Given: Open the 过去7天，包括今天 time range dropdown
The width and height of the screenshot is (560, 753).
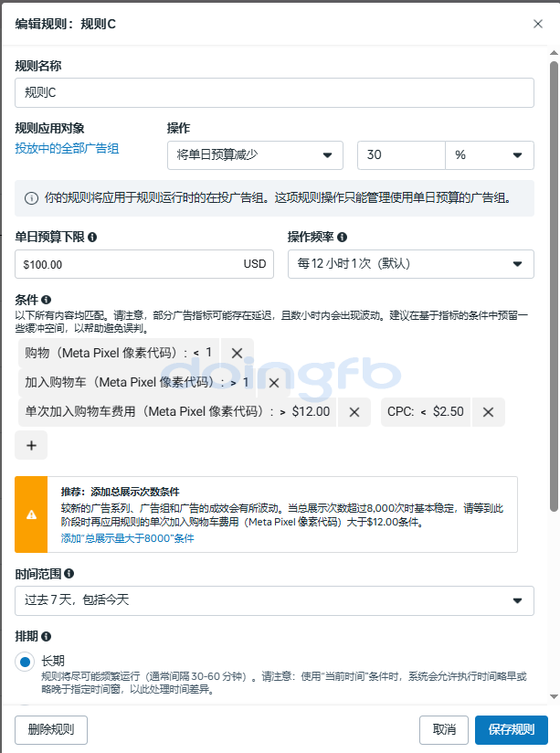Looking at the screenshot, I should pyautogui.click(x=274, y=600).
